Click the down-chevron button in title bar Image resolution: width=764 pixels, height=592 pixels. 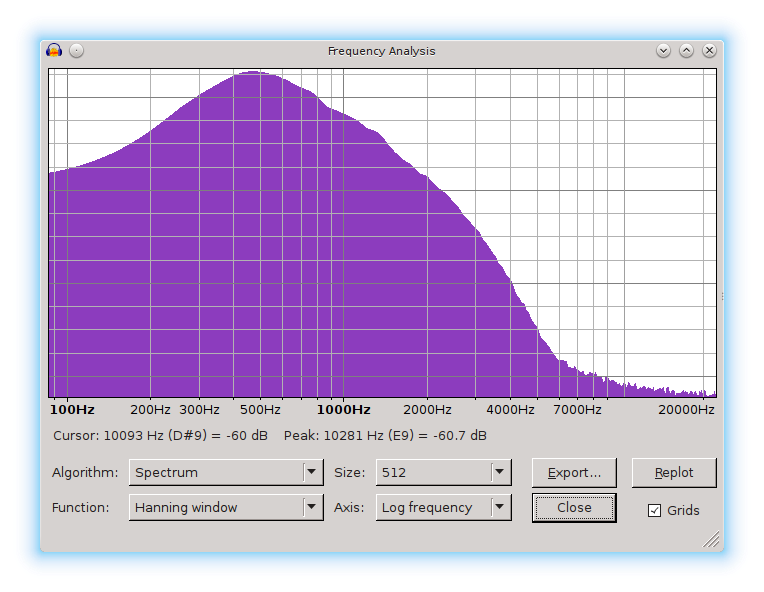point(663,50)
